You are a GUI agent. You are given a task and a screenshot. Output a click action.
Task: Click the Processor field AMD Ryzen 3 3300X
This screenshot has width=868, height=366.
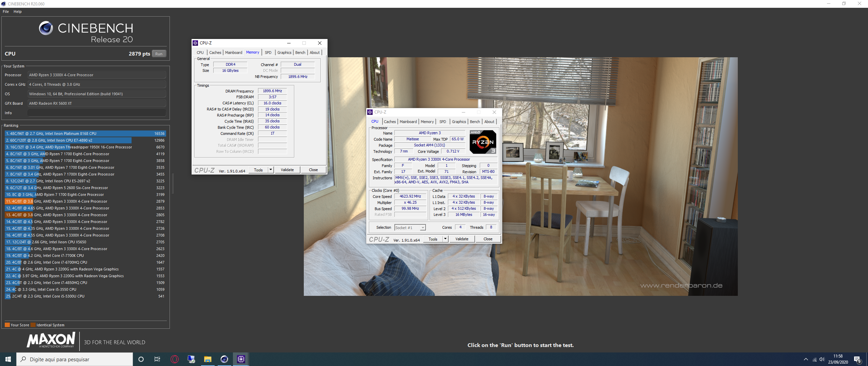click(97, 75)
